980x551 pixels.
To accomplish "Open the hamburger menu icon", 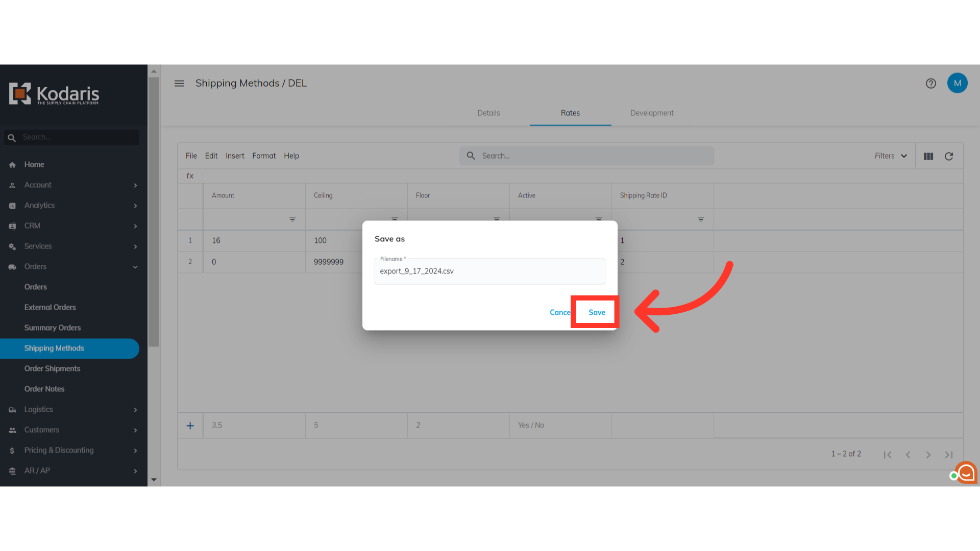I will (x=179, y=83).
